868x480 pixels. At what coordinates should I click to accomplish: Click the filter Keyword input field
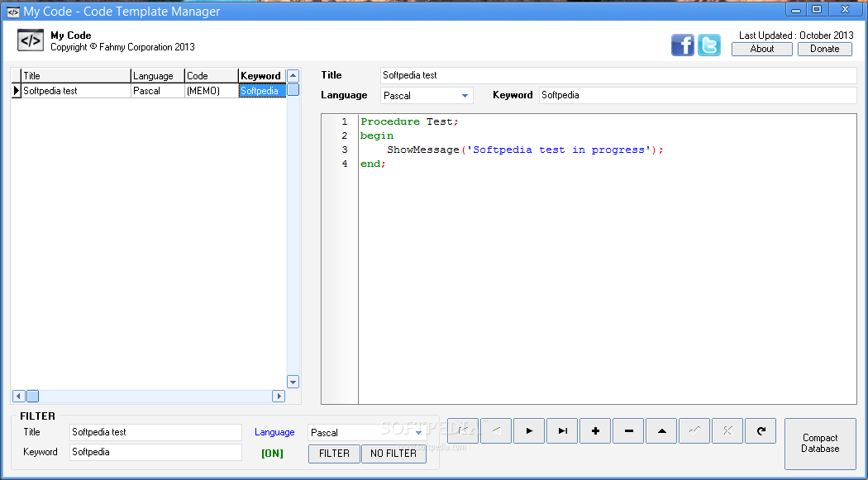pyautogui.click(x=156, y=452)
